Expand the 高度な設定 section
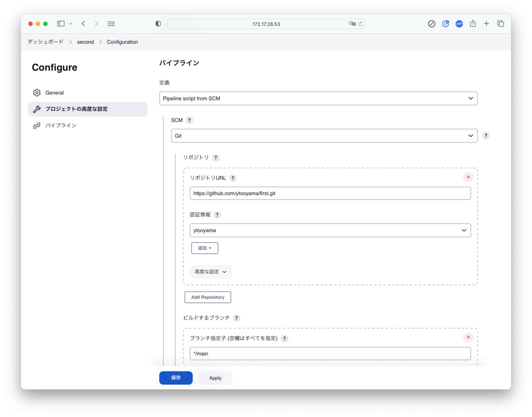The height and width of the screenshot is (417, 532). [211, 272]
